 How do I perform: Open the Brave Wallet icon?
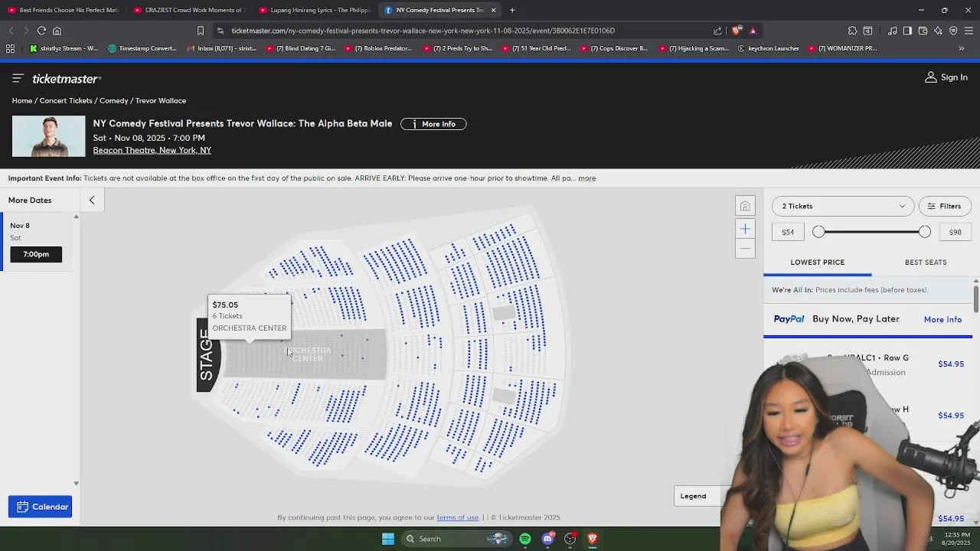[923, 31]
